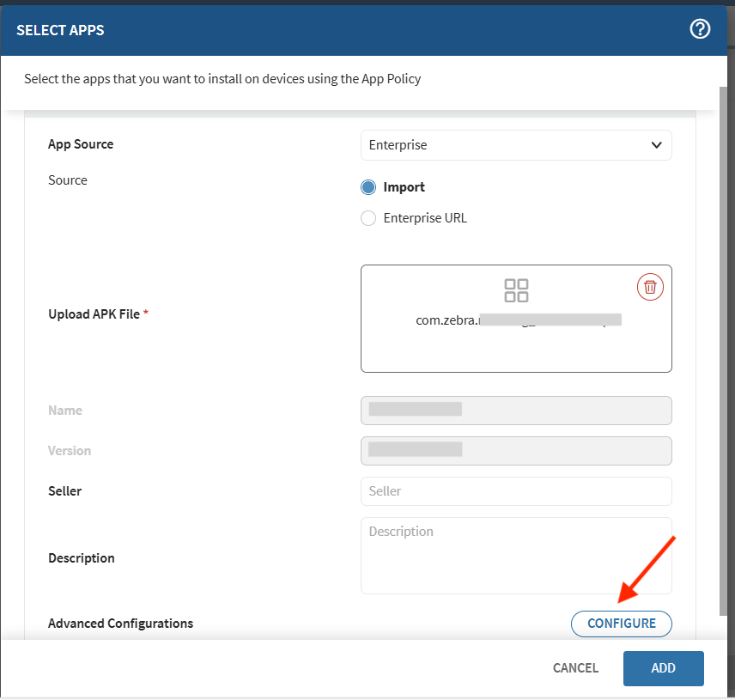Select the Import radio button
Image resolution: width=735 pixels, height=700 pixels.
[x=368, y=187]
